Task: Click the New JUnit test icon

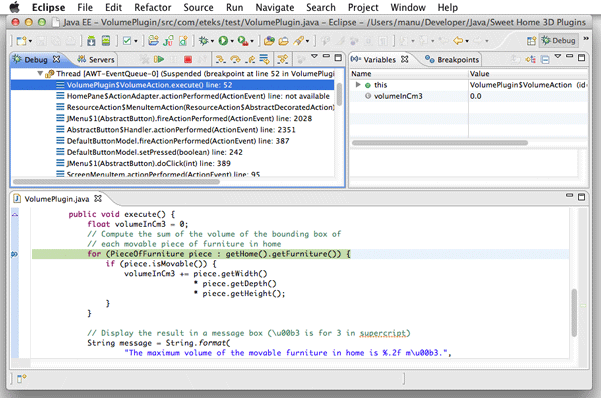Action: [168, 41]
